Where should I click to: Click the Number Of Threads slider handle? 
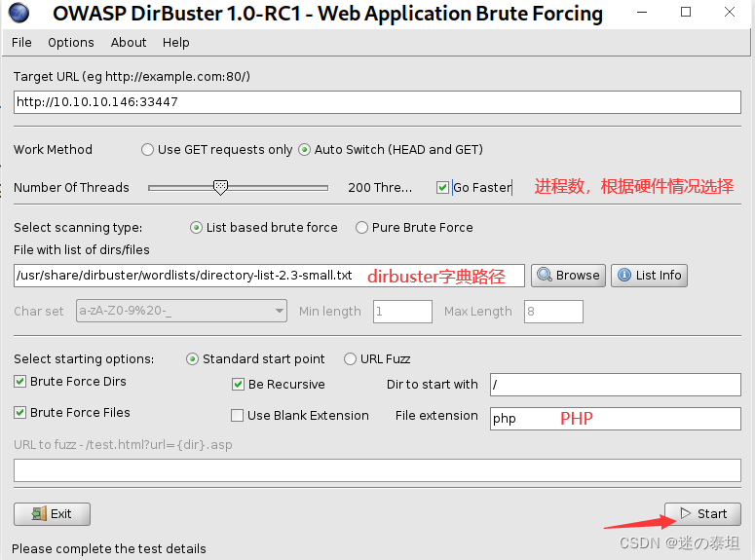click(x=220, y=188)
